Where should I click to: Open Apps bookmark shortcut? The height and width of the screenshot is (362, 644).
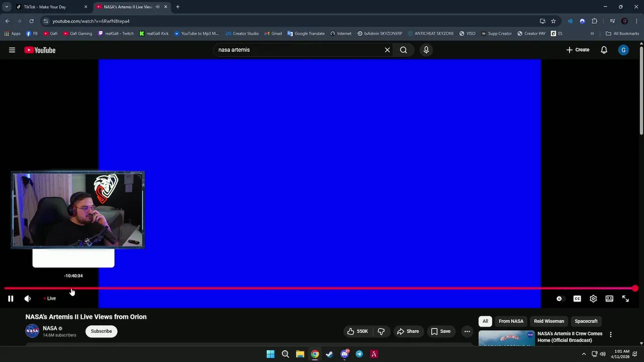coord(12,34)
